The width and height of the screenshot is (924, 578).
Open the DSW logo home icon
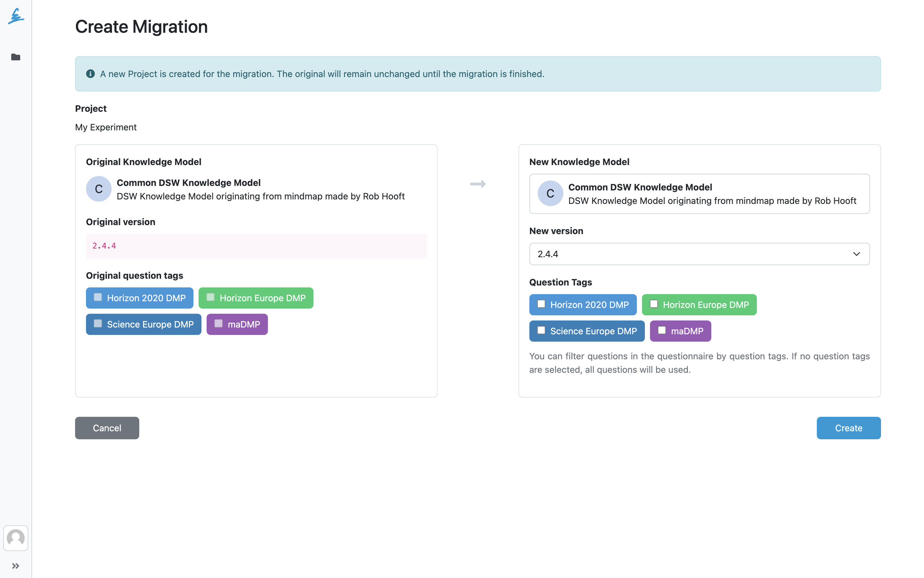(16, 16)
